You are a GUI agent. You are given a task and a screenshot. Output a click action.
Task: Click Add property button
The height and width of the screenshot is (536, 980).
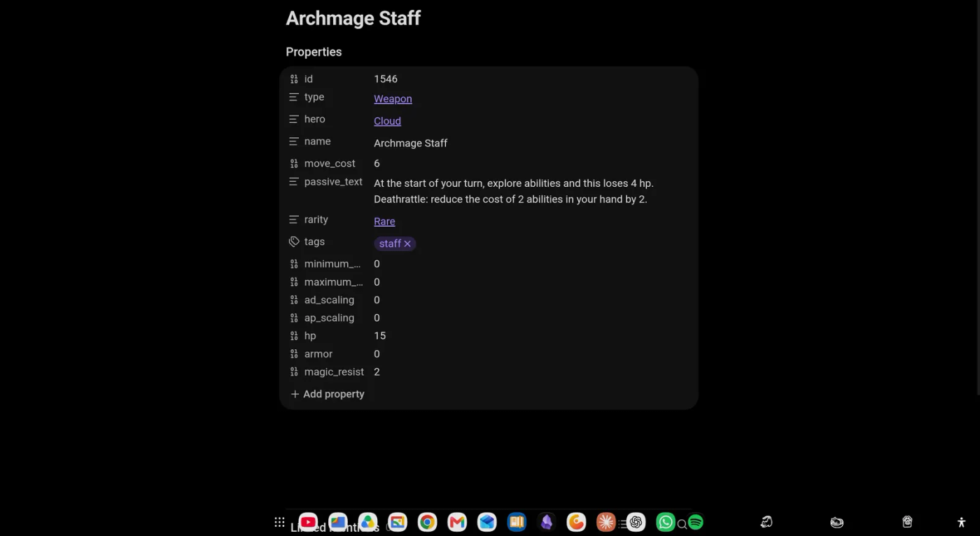click(x=328, y=394)
